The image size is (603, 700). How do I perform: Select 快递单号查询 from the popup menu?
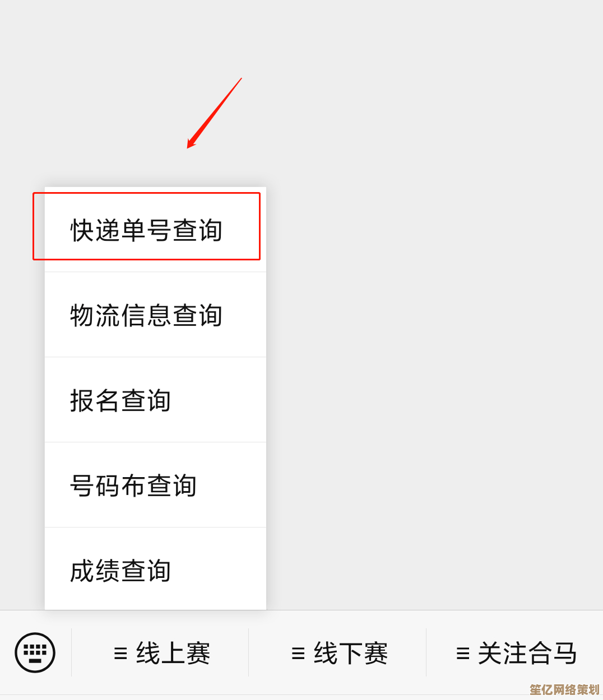155,230
